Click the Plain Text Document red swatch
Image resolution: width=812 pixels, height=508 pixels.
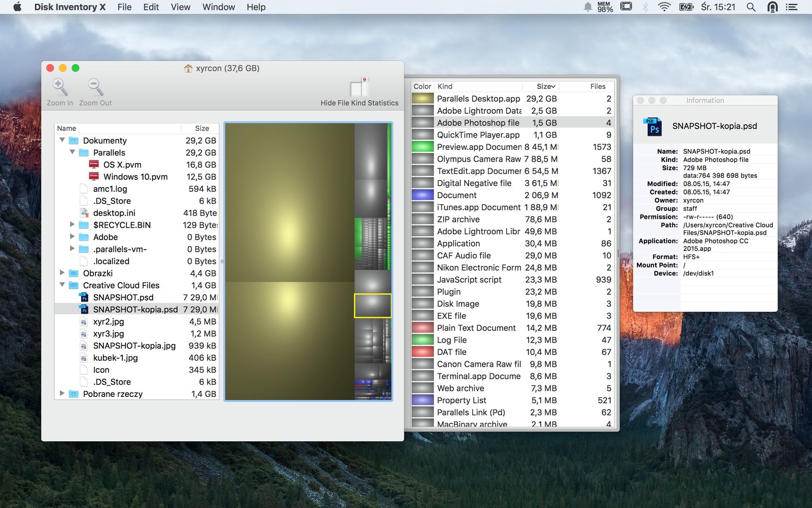[423, 328]
